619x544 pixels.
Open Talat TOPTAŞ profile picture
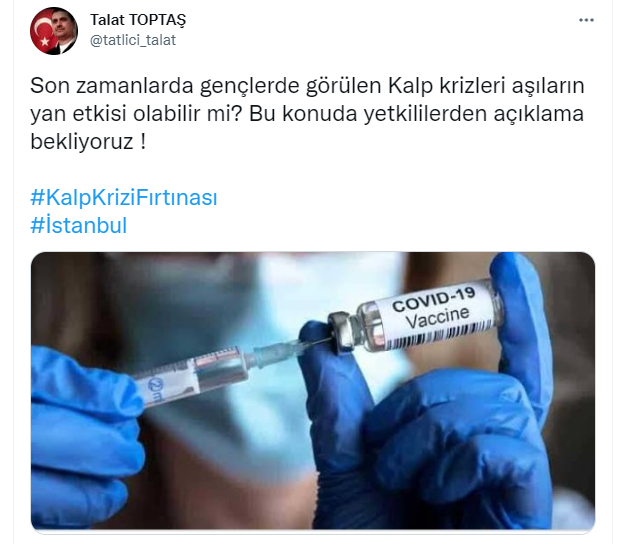(x=54, y=31)
